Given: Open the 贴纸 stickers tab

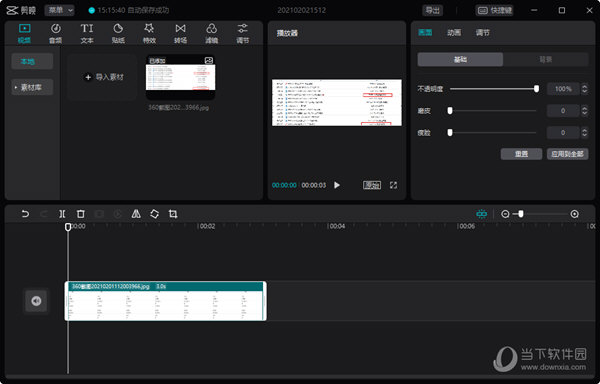Looking at the screenshot, I should tap(118, 33).
